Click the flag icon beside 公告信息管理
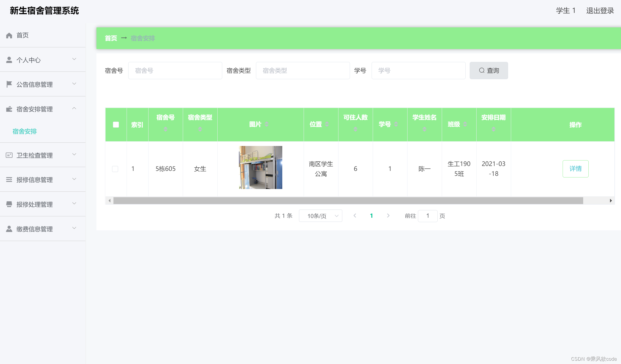This screenshot has height=364, width=621. pyautogui.click(x=9, y=84)
